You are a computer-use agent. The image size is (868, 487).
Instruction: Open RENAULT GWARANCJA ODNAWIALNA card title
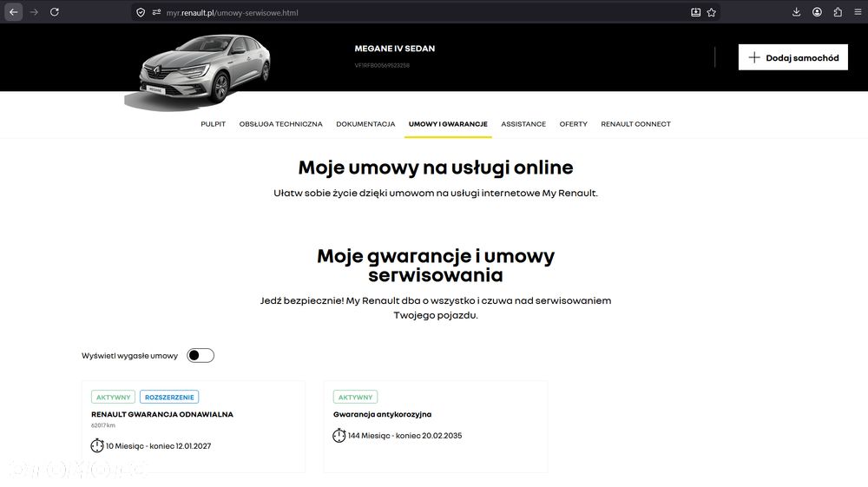coord(162,414)
